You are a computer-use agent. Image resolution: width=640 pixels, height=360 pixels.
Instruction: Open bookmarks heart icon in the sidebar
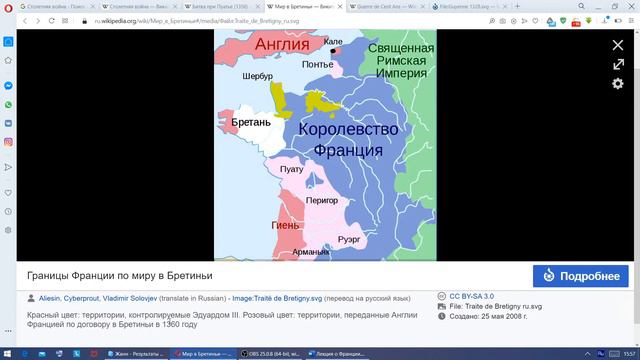point(8,193)
